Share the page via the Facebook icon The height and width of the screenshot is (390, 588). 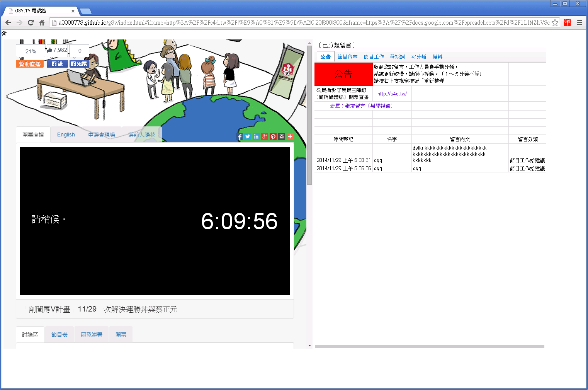(x=240, y=136)
